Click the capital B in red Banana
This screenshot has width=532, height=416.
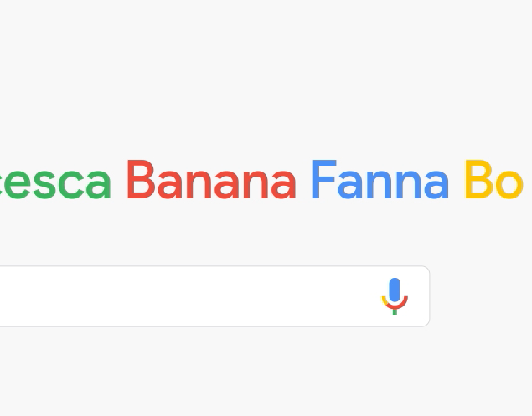click(141, 181)
